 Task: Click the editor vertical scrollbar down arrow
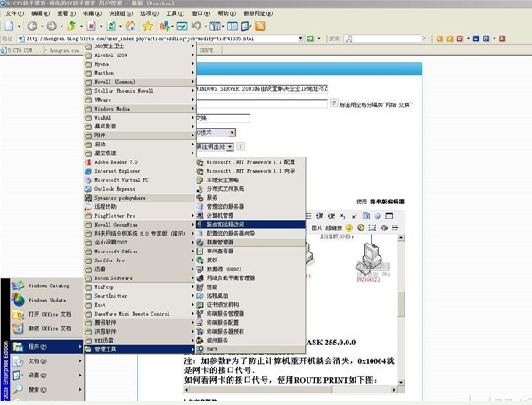click(x=401, y=382)
